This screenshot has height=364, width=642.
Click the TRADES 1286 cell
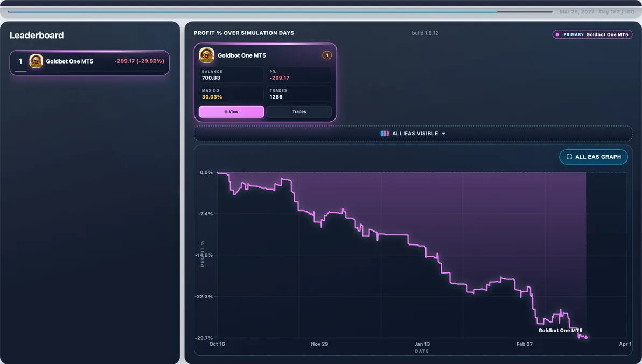(x=299, y=94)
